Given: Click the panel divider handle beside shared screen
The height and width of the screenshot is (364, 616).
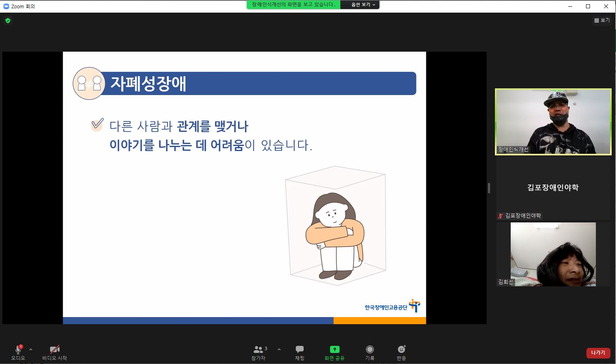Looking at the screenshot, I should [x=489, y=188].
